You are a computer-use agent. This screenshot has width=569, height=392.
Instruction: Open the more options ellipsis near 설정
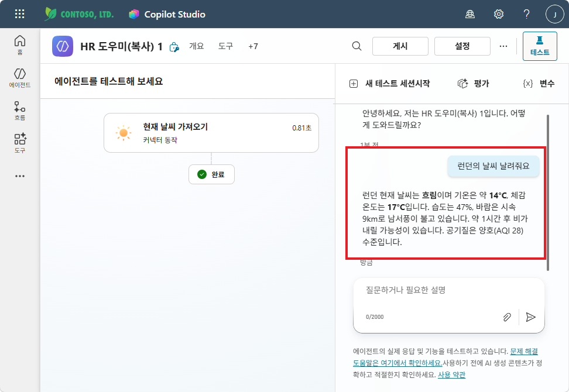[x=503, y=46]
